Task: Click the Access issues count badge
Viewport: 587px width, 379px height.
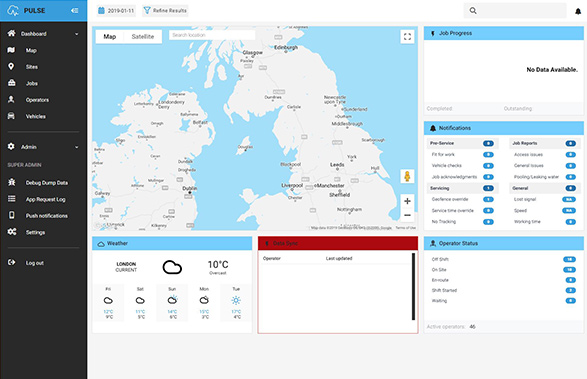Action: 571,155
